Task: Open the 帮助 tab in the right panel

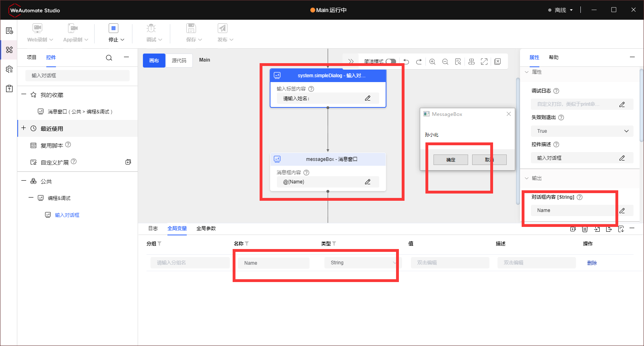Action: click(x=554, y=58)
